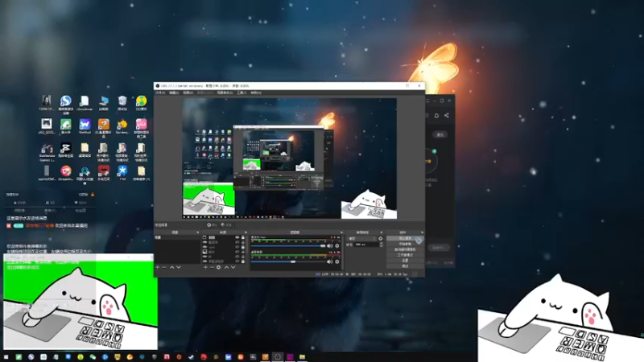Toggle lock of third source row

click(243, 247)
